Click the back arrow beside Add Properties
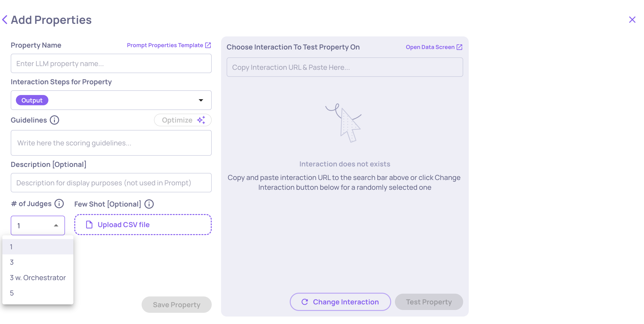Screen dimensions: 644x324 pyautogui.click(x=5, y=19)
